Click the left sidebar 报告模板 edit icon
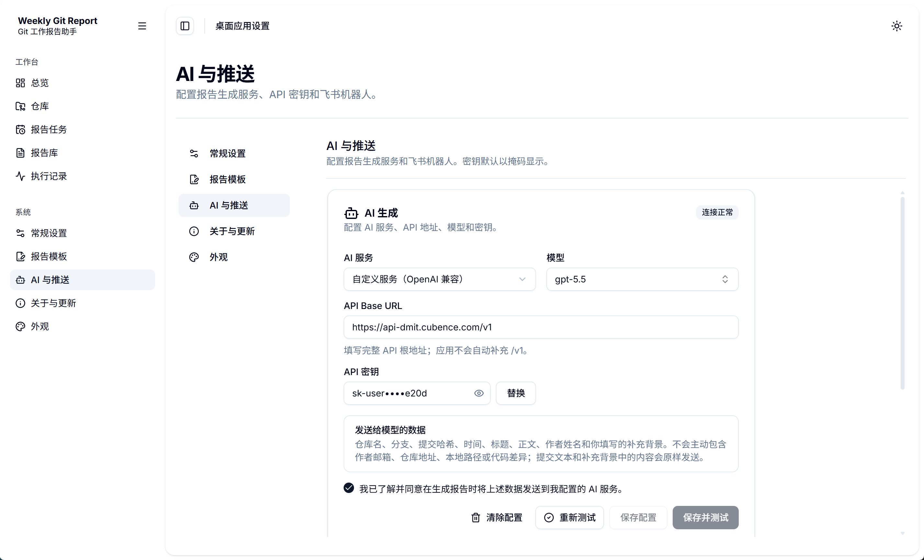This screenshot has height=560, width=924. click(20, 256)
